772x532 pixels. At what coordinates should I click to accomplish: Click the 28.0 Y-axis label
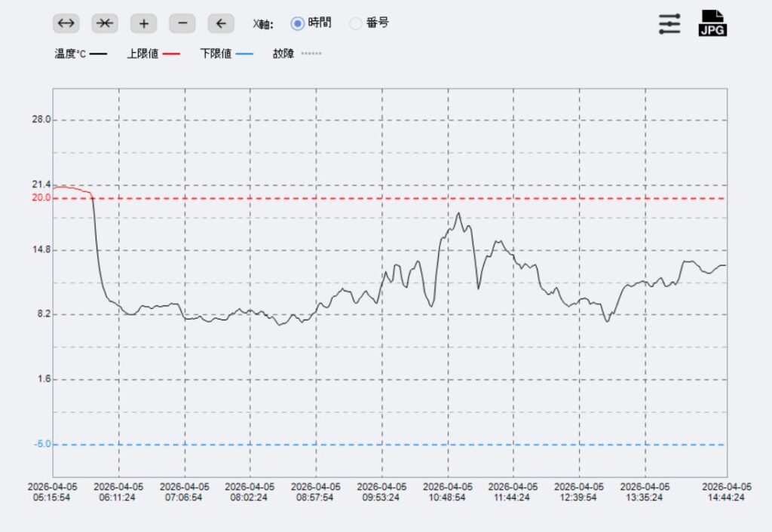(x=41, y=119)
